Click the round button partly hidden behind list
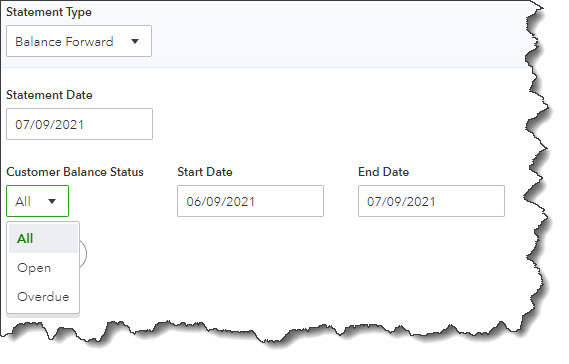This screenshot has height=364, width=569. click(x=83, y=253)
